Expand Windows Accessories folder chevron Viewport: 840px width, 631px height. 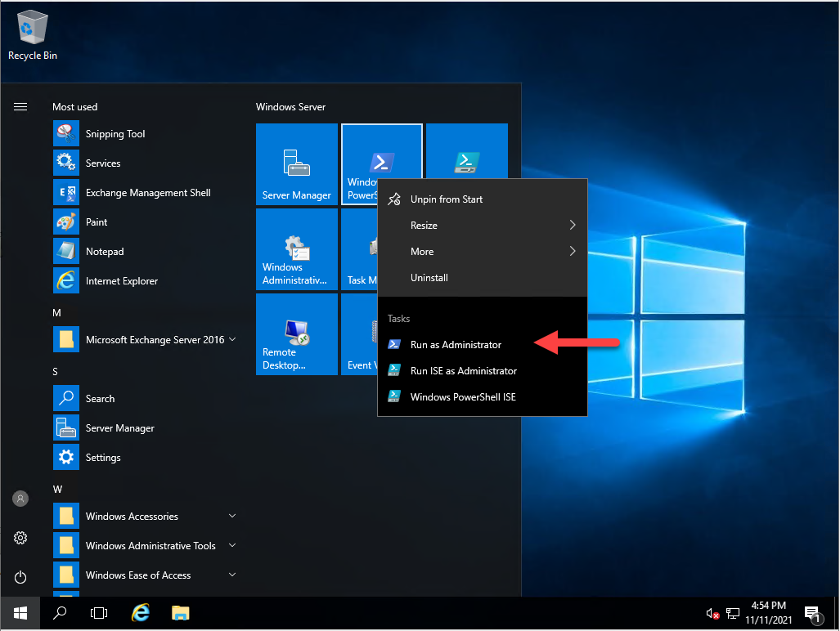coord(232,516)
